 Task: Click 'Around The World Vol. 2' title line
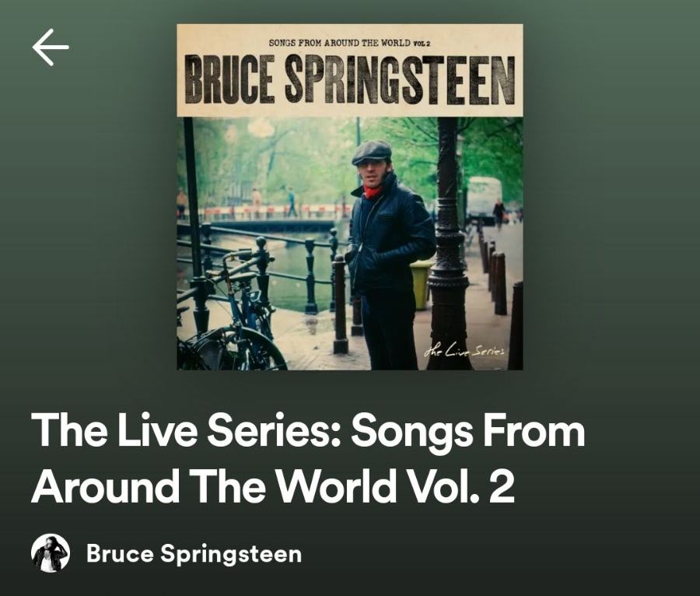click(x=273, y=486)
